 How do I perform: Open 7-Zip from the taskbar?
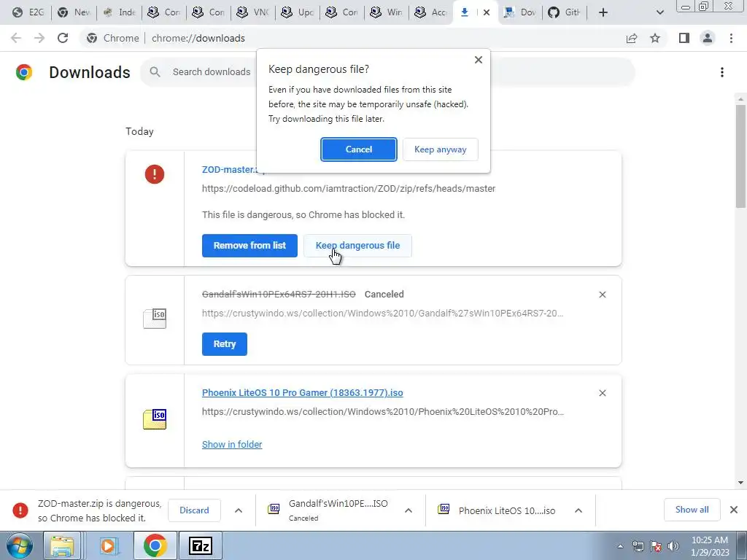click(201, 546)
